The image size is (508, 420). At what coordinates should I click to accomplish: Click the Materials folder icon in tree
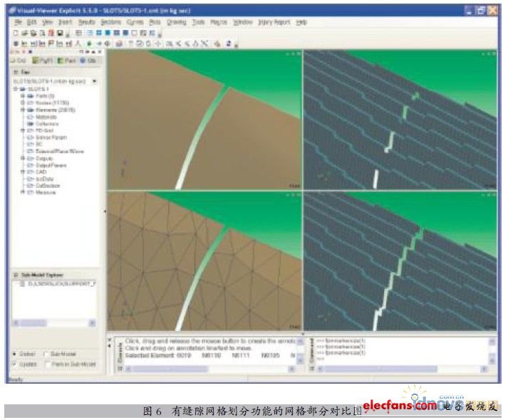tap(31, 117)
